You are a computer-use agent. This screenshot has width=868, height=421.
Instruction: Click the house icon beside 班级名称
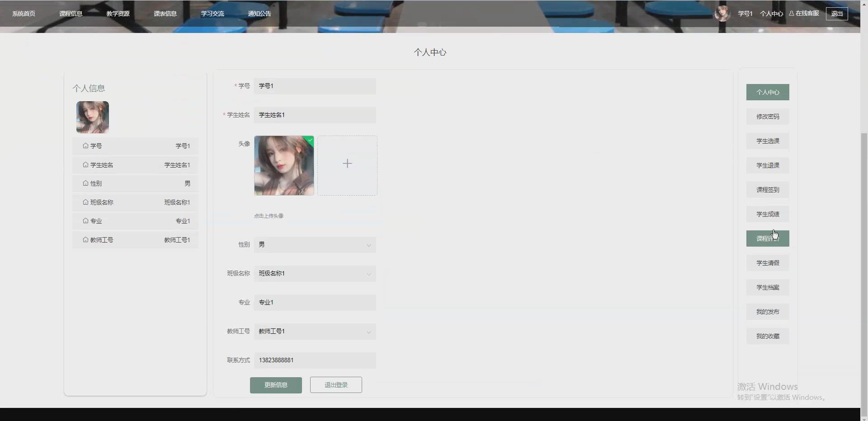coord(85,202)
